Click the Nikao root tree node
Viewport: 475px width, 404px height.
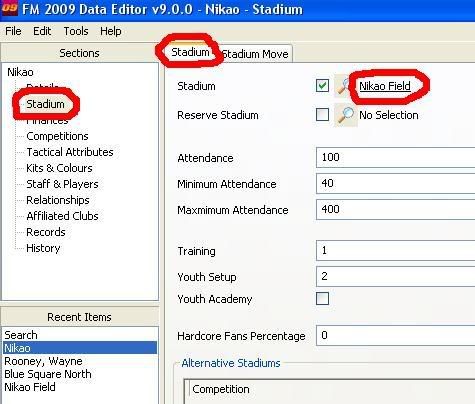tap(20, 72)
